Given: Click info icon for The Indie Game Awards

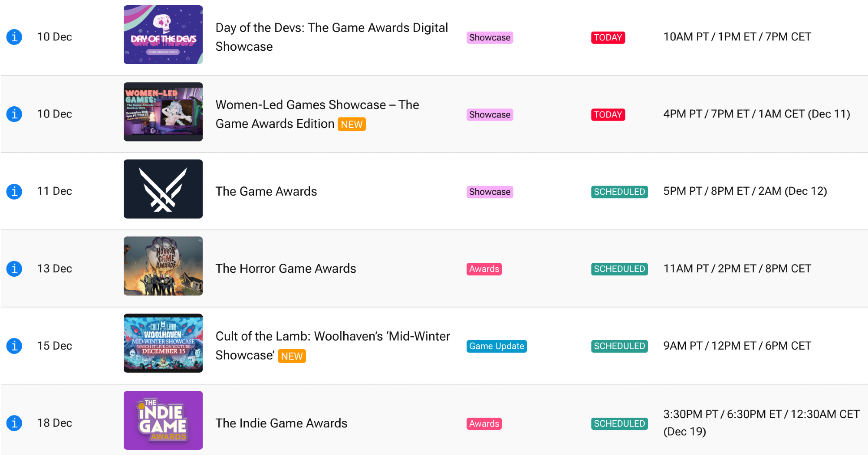Looking at the screenshot, I should point(14,423).
